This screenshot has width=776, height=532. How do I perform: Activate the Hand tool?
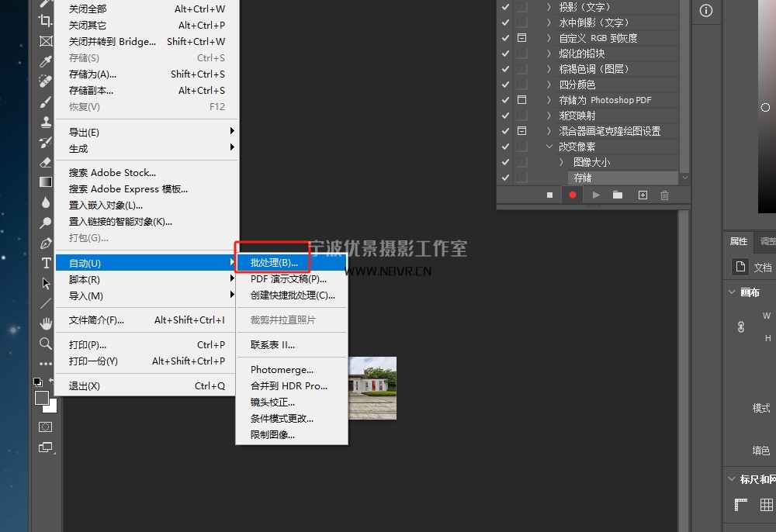tap(46, 323)
